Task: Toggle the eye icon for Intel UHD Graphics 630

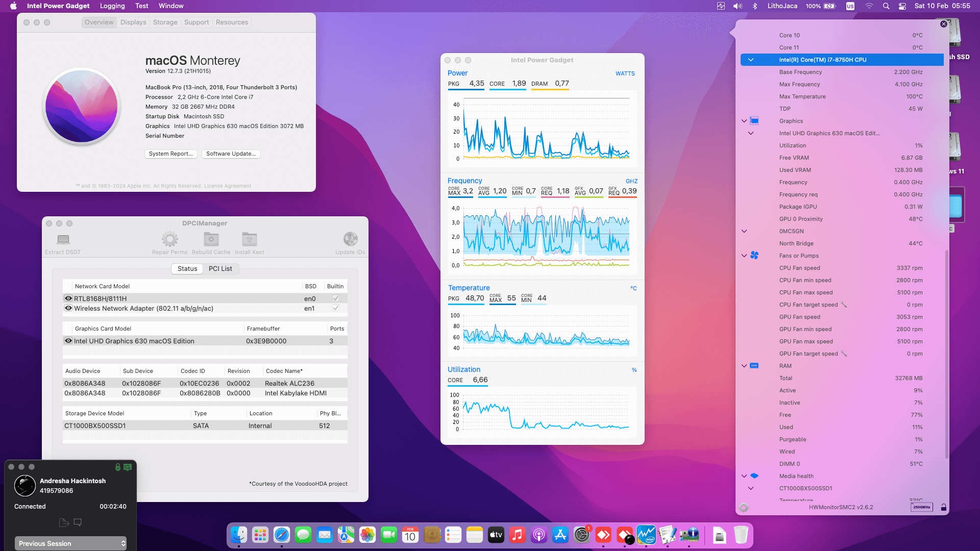Action: tap(68, 341)
